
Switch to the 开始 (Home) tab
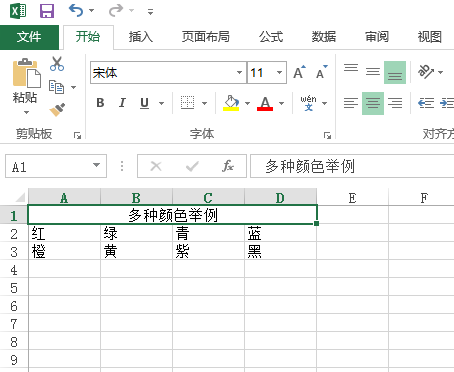pos(88,37)
